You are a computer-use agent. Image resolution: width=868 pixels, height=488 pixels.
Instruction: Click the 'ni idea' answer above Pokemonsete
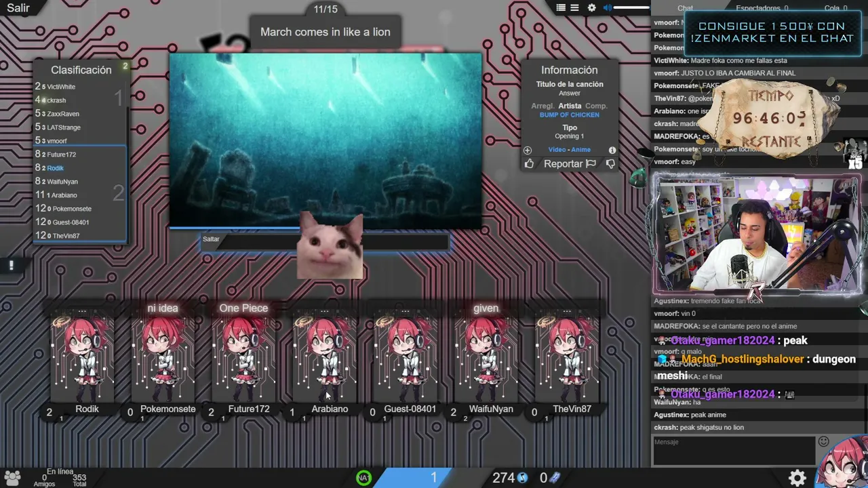click(x=163, y=308)
